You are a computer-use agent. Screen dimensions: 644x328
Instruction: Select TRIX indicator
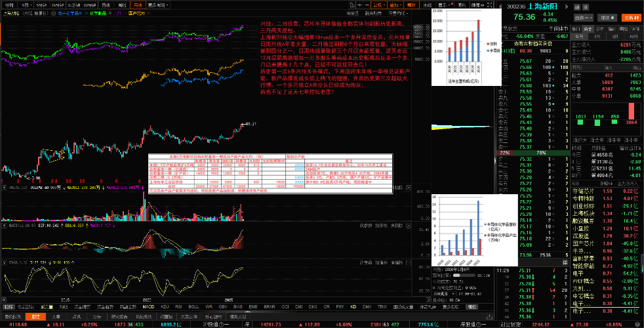point(382,306)
